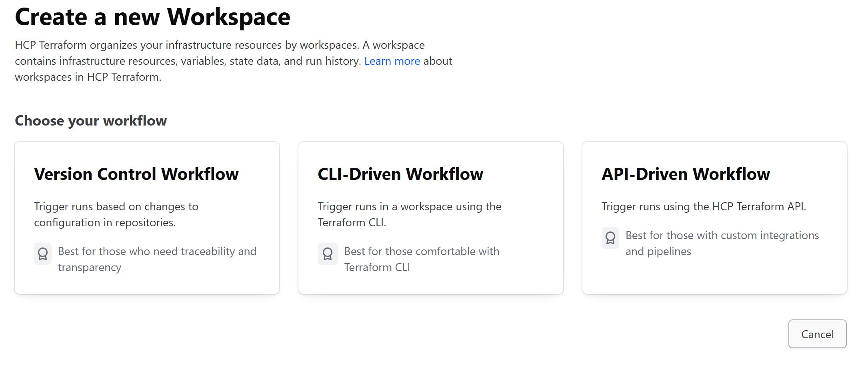Click 'Best for those comfortable with Terraform CLI'
The image size is (868, 369).
click(x=422, y=259)
